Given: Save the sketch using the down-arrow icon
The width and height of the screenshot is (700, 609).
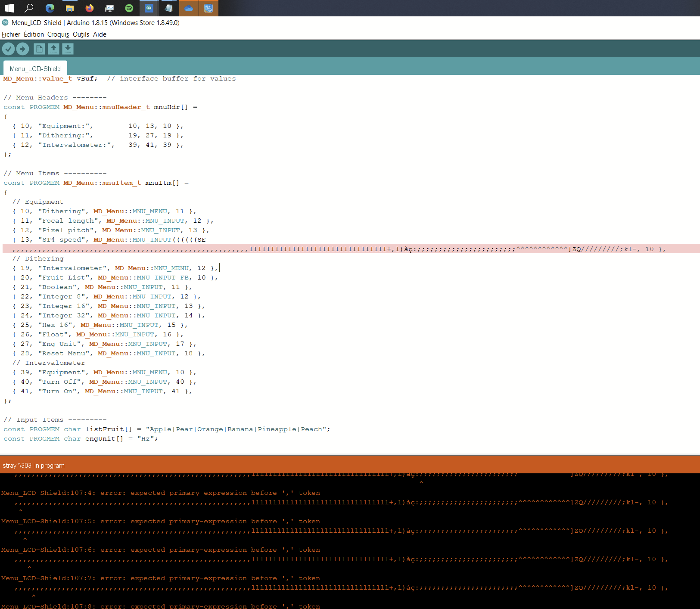Looking at the screenshot, I should coord(68,49).
